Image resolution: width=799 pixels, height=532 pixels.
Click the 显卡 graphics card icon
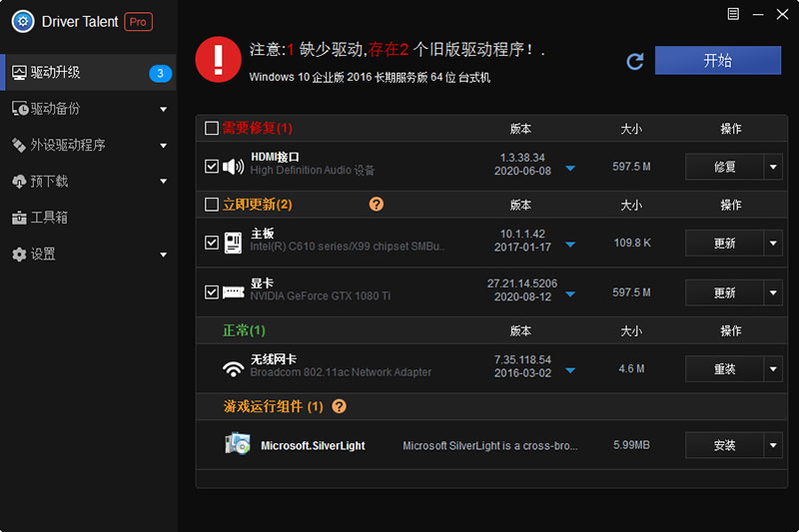coord(233,292)
